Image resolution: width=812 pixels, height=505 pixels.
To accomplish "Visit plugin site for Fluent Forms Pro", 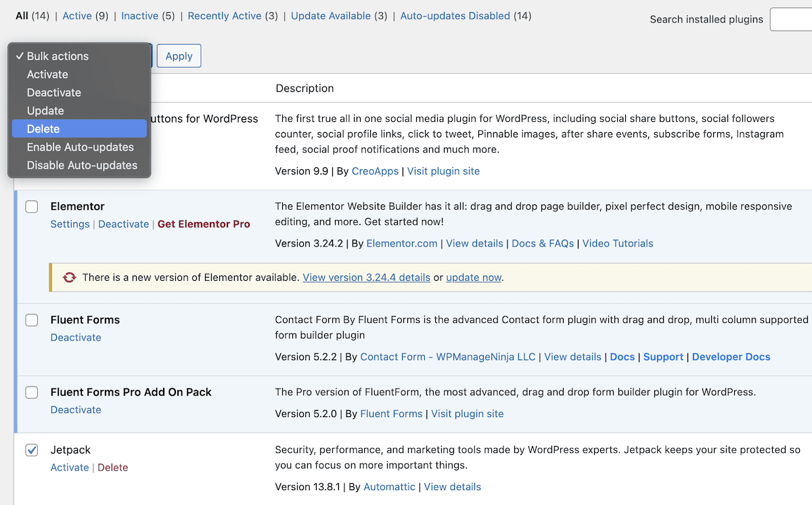I will coord(467,414).
